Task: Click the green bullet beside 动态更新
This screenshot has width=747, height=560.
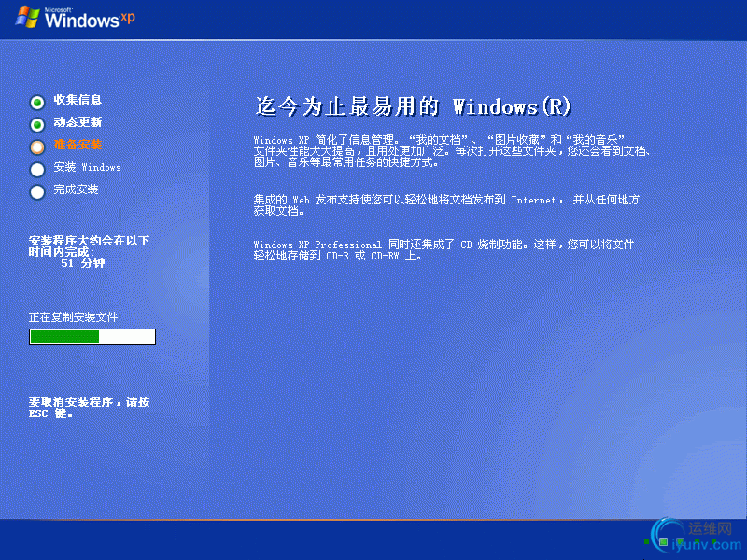Action: pos(37,124)
